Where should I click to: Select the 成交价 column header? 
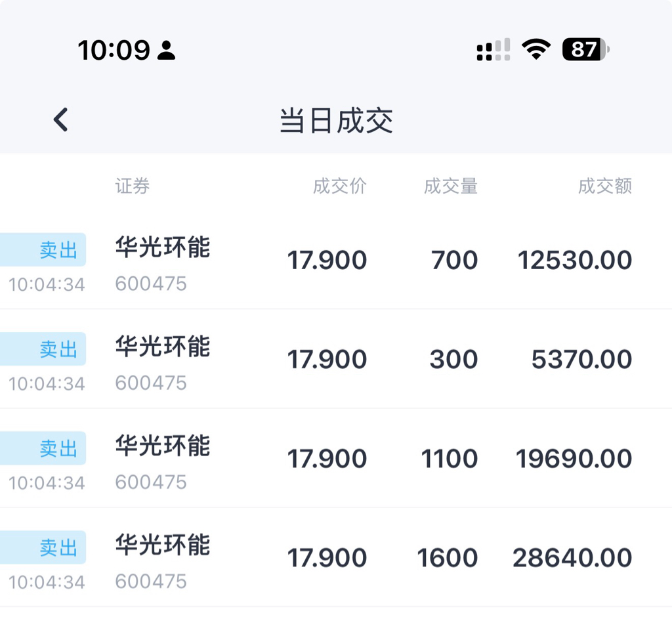pyautogui.click(x=339, y=186)
